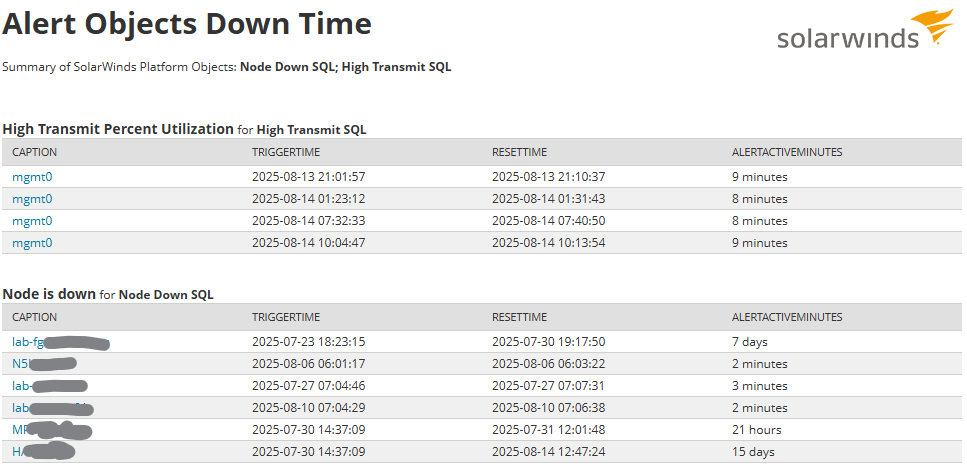The image size is (967, 473).
Task: Open node link triggered 2025-08-10 07:04:29
Action: click(52, 408)
